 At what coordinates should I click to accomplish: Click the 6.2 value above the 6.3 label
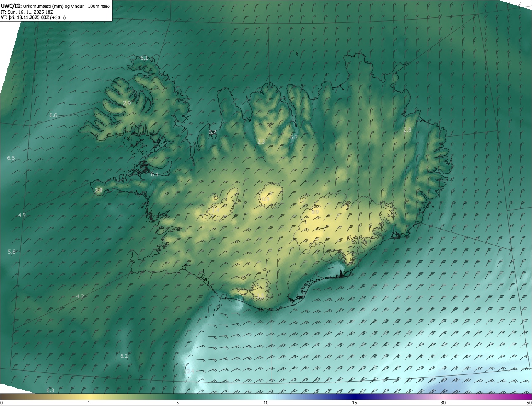click(x=124, y=356)
